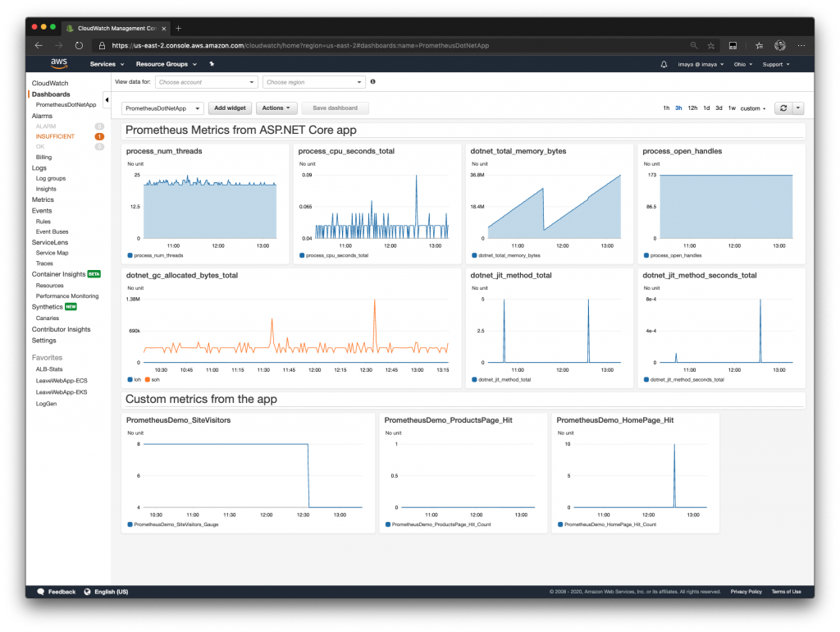Expand the Services menu
Viewport: 840px width, 632px height.
tap(107, 64)
